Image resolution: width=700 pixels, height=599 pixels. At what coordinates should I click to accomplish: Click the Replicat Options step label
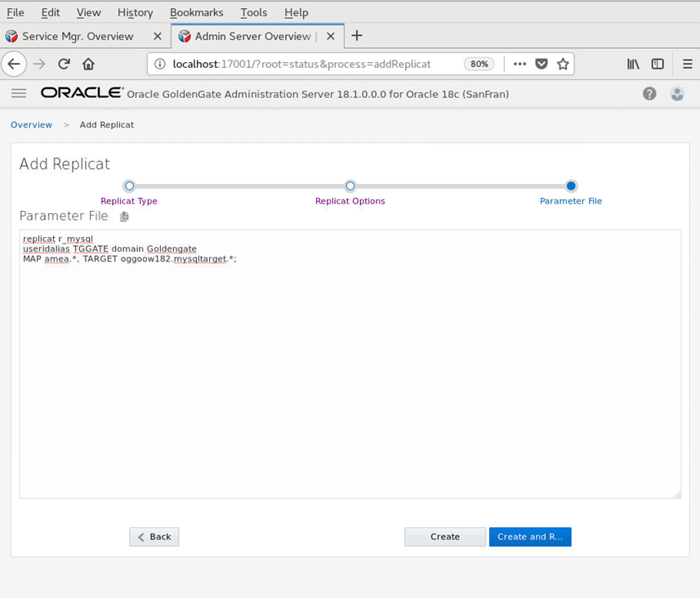point(350,201)
